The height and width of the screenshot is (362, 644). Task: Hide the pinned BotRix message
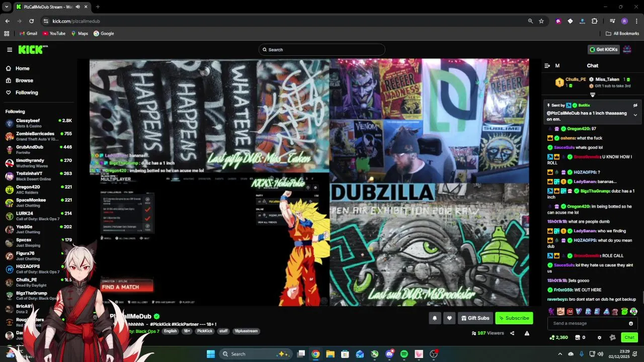tap(635, 106)
